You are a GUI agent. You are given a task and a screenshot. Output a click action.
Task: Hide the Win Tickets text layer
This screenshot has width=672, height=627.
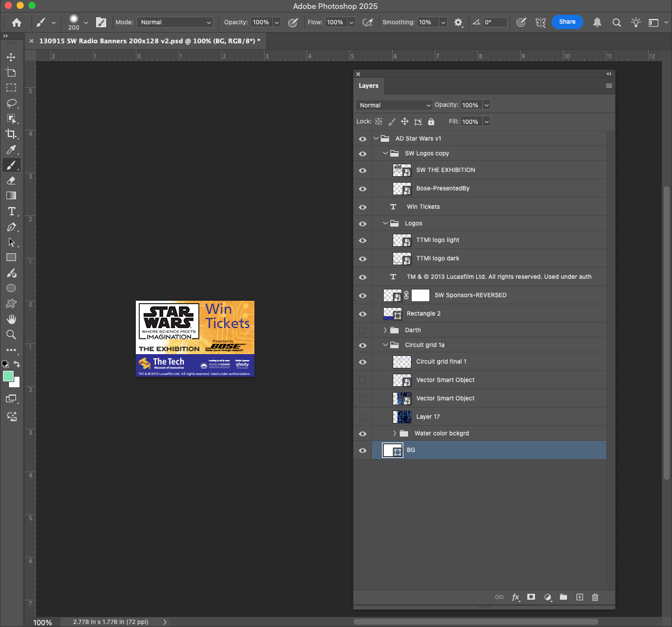click(x=362, y=207)
